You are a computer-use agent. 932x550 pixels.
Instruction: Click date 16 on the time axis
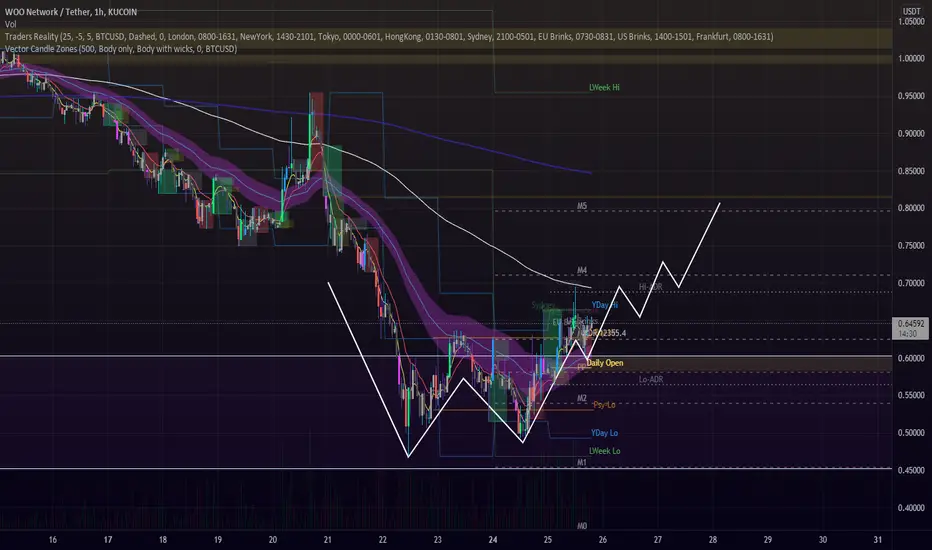click(53, 540)
